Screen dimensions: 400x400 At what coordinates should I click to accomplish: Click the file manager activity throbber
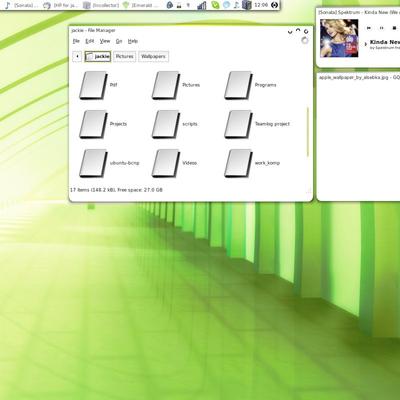click(305, 41)
